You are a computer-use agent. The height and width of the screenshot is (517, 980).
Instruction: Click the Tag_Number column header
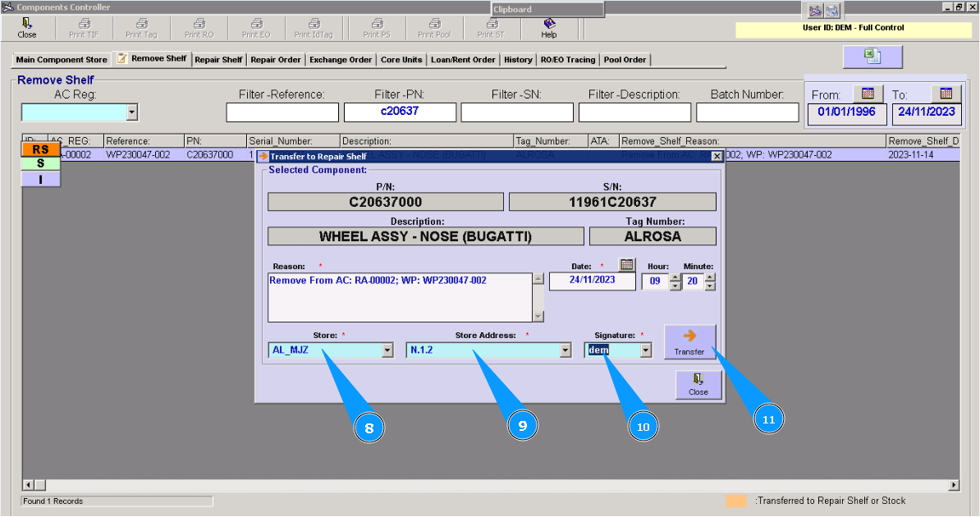(551, 140)
